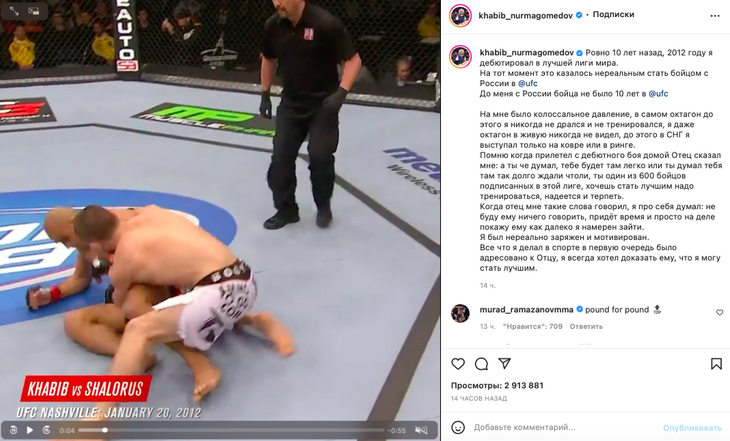
Task: Open the first @ufc mention link
Action: coord(527,83)
